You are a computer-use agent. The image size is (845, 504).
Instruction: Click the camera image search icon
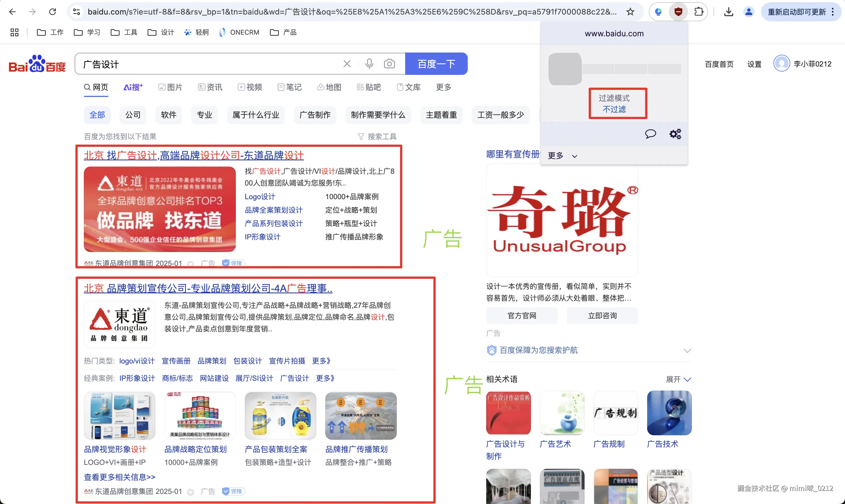[389, 64]
